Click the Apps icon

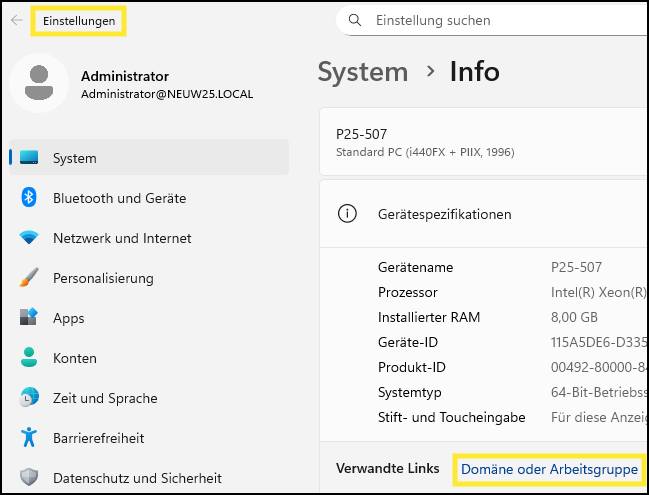29,317
